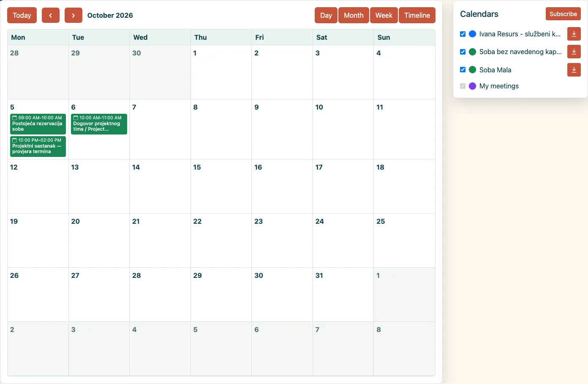Switch to Timeline view

[417, 15]
